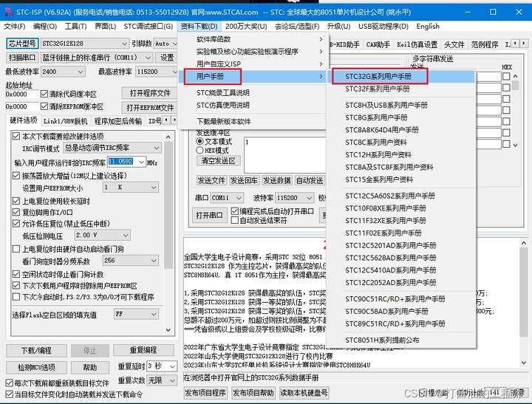This screenshot has width=532, height=404.
Task: Click 芯片型号 button
Action: click(x=22, y=44)
